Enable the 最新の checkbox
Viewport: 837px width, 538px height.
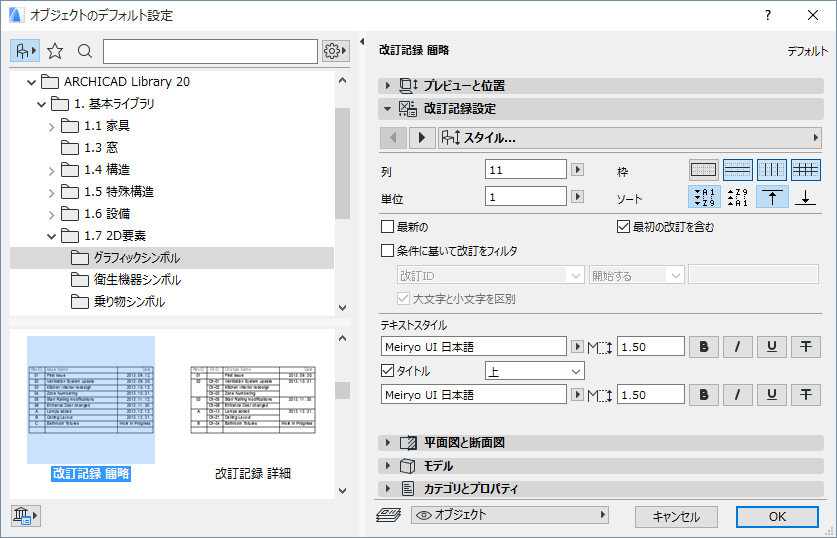[388, 227]
